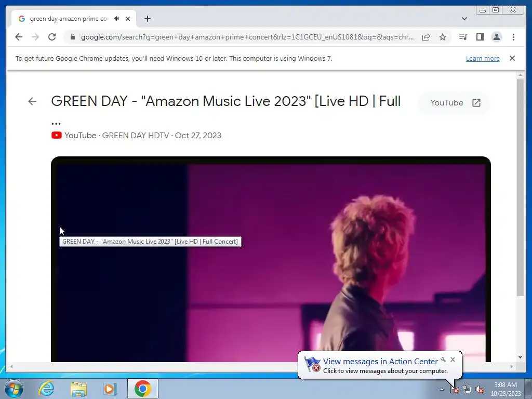Viewport: 532px width, 399px height.
Task: Click the Oct 27, 2023 date text
Action: tap(198, 136)
